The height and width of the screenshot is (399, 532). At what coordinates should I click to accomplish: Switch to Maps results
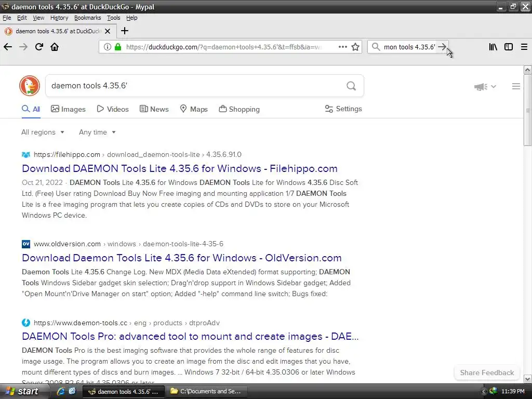[x=194, y=109]
